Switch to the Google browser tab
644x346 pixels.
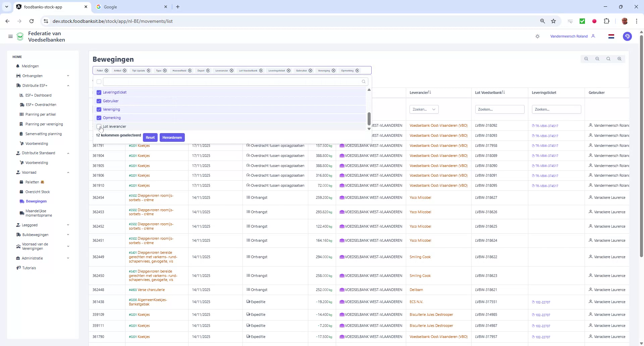(x=131, y=7)
